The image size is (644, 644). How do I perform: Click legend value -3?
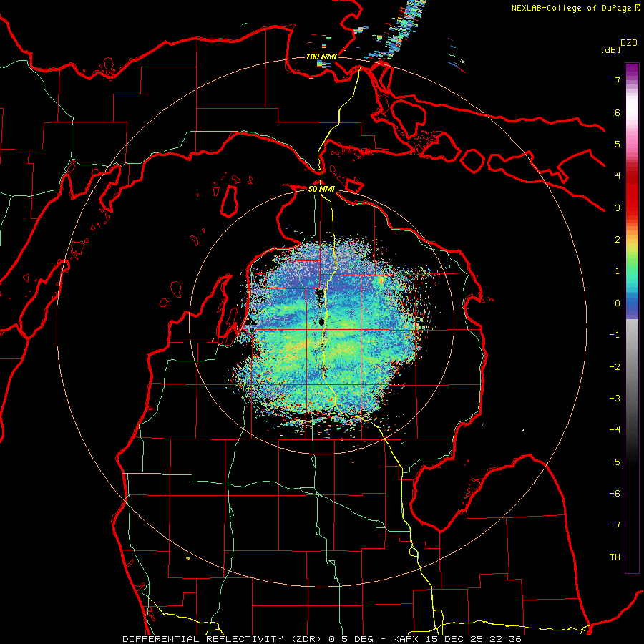615,399
